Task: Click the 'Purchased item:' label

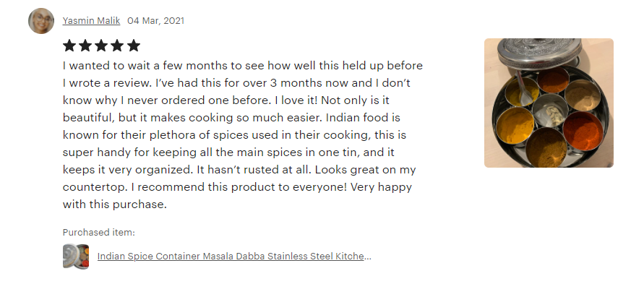Action: pyautogui.click(x=98, y=232)
